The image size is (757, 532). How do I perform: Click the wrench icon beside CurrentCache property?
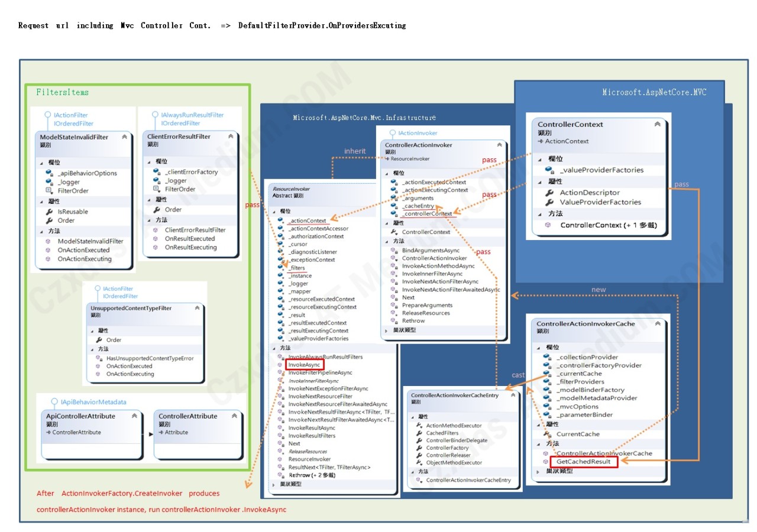(547, 434)
